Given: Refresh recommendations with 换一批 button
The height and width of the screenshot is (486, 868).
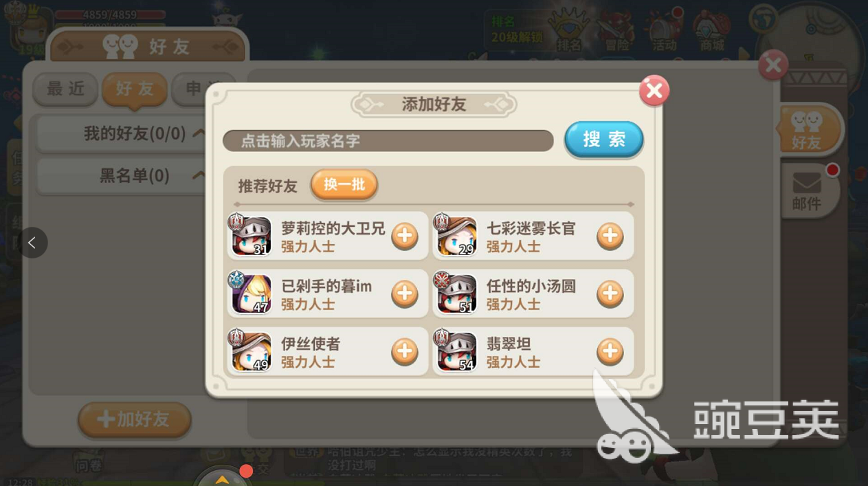Looking at the screenshot, I should (344, 185).
